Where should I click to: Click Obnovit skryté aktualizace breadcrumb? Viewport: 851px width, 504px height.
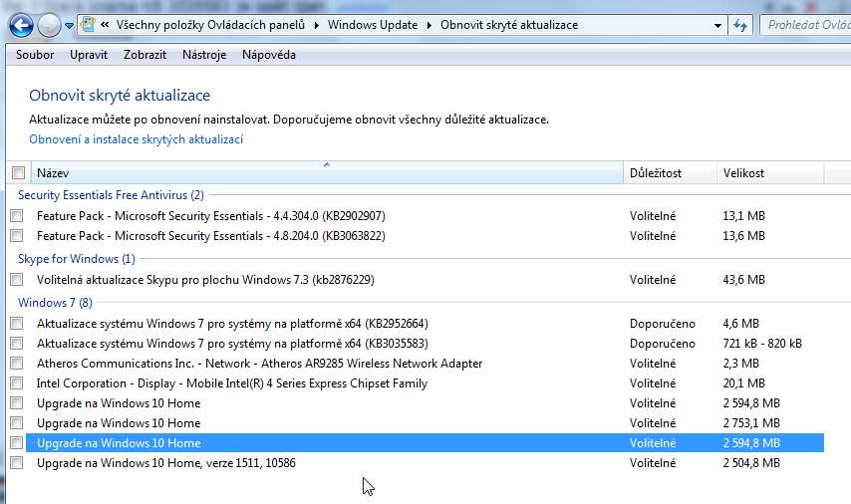coord(509,25)
